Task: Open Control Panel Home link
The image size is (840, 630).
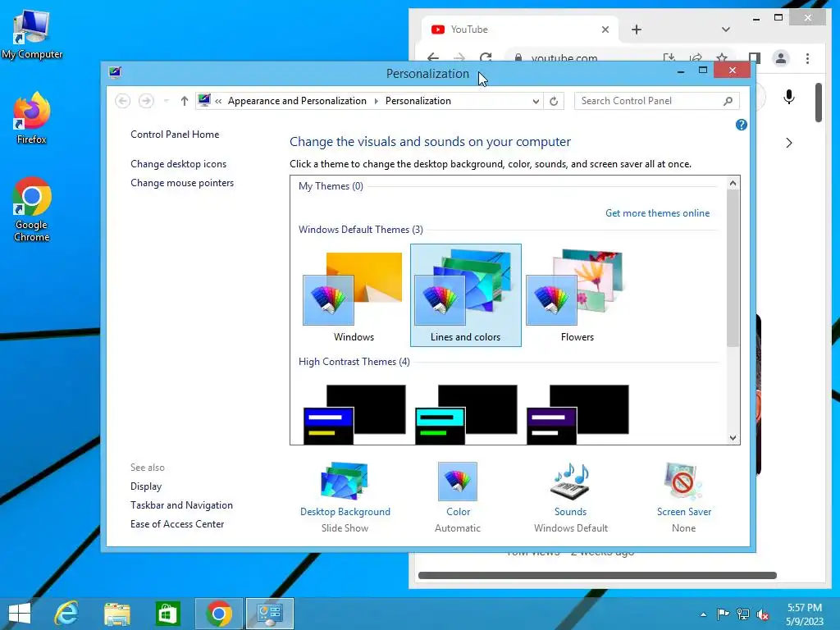Action: [175, 135]
